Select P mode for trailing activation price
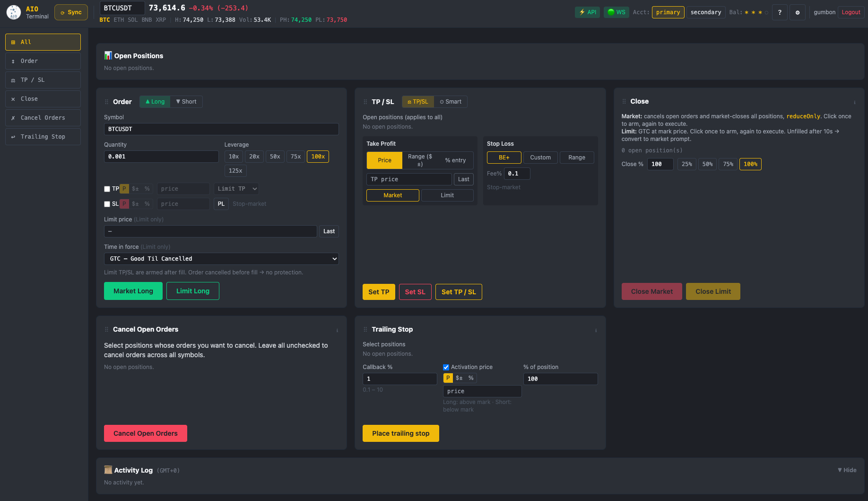 pos(448,378)
